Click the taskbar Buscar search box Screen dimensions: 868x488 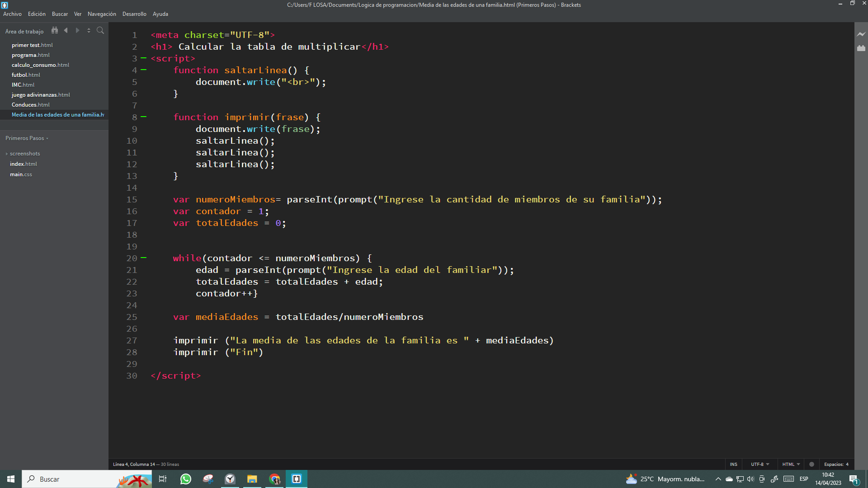tap(87, 479)
